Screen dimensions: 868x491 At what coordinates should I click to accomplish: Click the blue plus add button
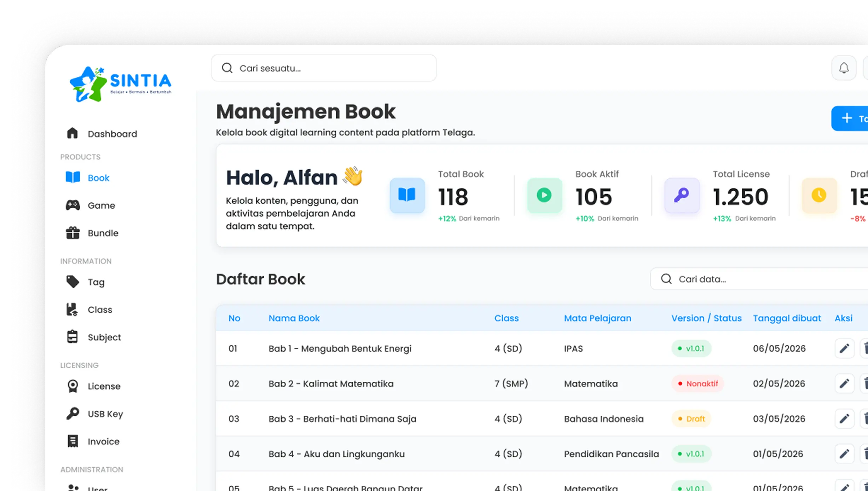point(850,119)
